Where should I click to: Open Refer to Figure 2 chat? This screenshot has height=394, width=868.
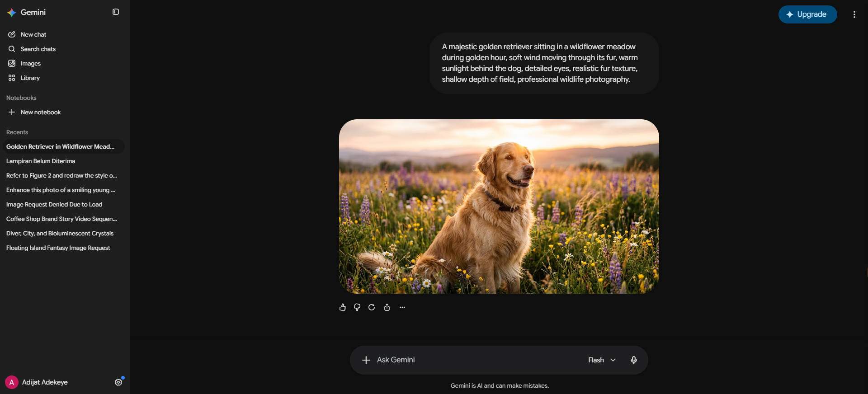63,175
